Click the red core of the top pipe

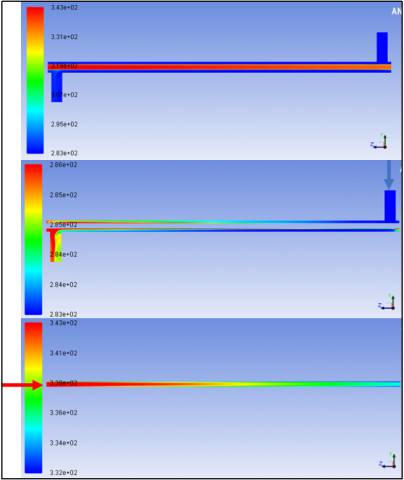pyautogui.click(x=219, y=67)
